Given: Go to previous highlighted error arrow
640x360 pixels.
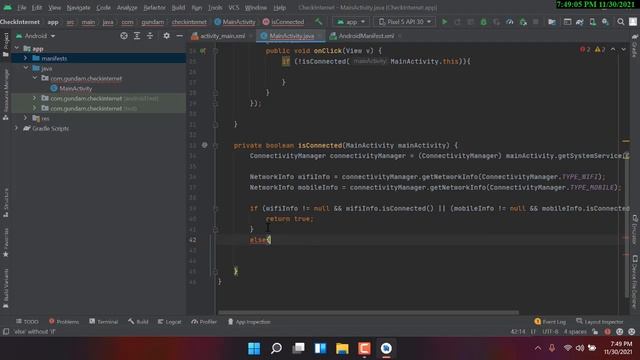Looking at the screenshot, I should pos(613,49).
